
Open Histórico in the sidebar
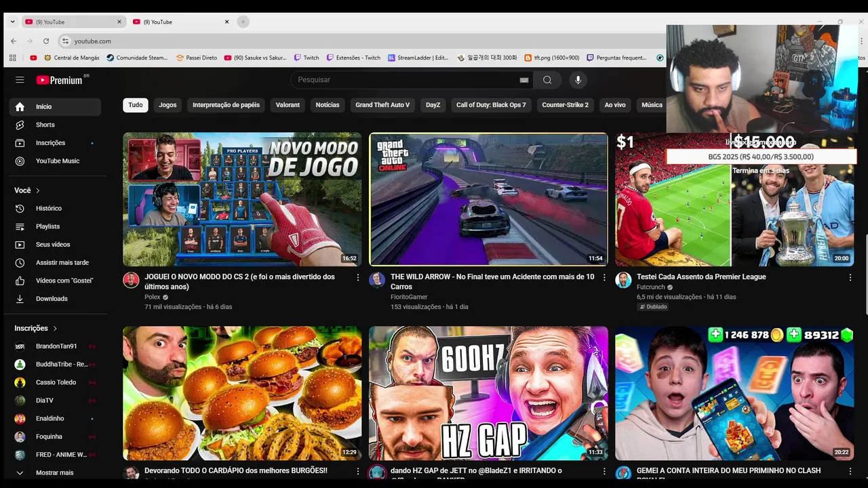click(55, 209)
